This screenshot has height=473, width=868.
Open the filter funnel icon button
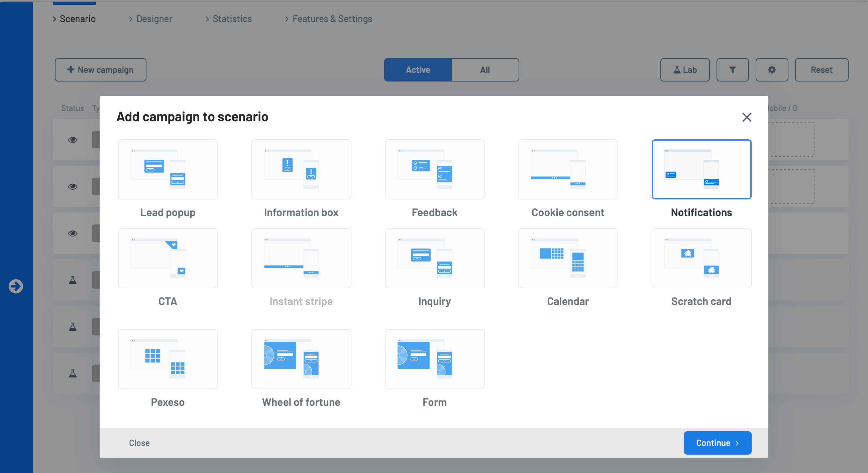click(733, 70)
